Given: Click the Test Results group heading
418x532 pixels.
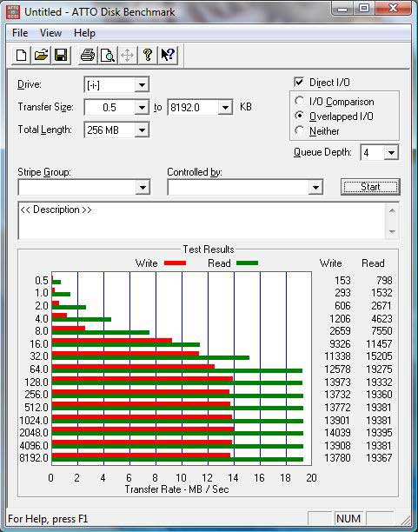Looking at the screenshot, I should coord(209,249).
